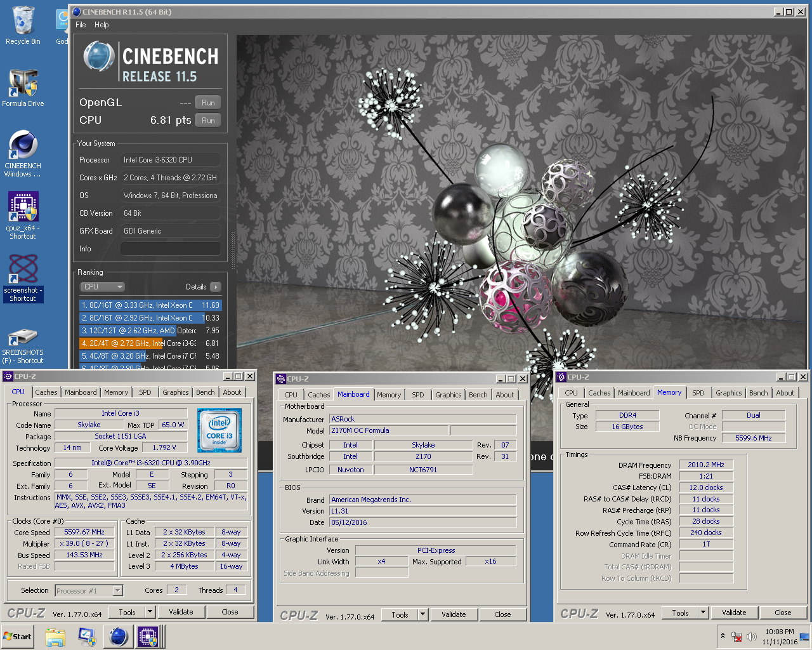The image size is (812, 650).
Task: Open About tab in left CPU-Z window
Action: pos(232,392)
